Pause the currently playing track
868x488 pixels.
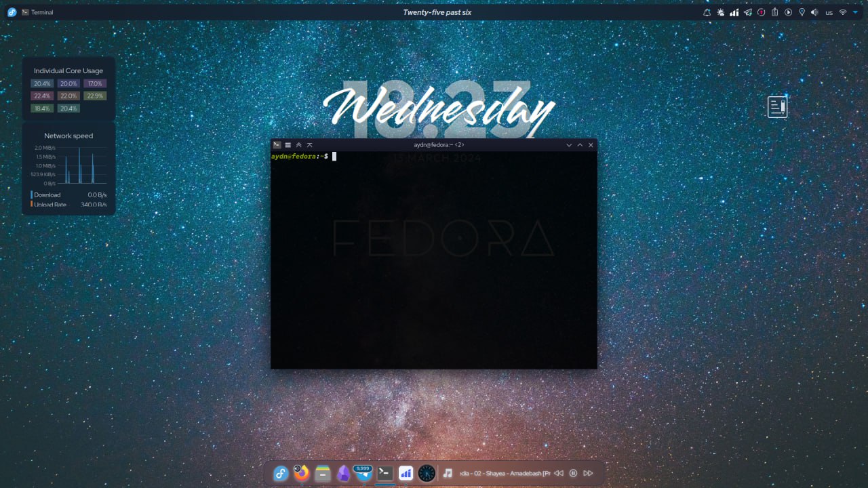[573, 473]
